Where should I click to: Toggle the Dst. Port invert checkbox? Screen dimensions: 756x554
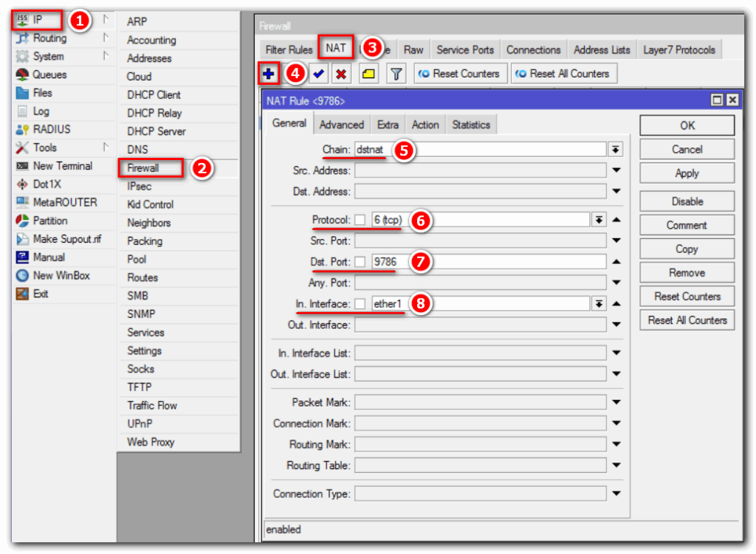click(x=360, y=262)
